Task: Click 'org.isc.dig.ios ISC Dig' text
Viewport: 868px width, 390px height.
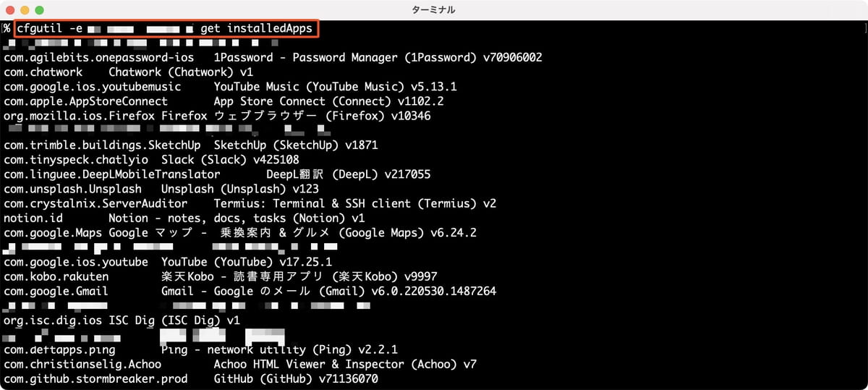Action: [79, 320]
